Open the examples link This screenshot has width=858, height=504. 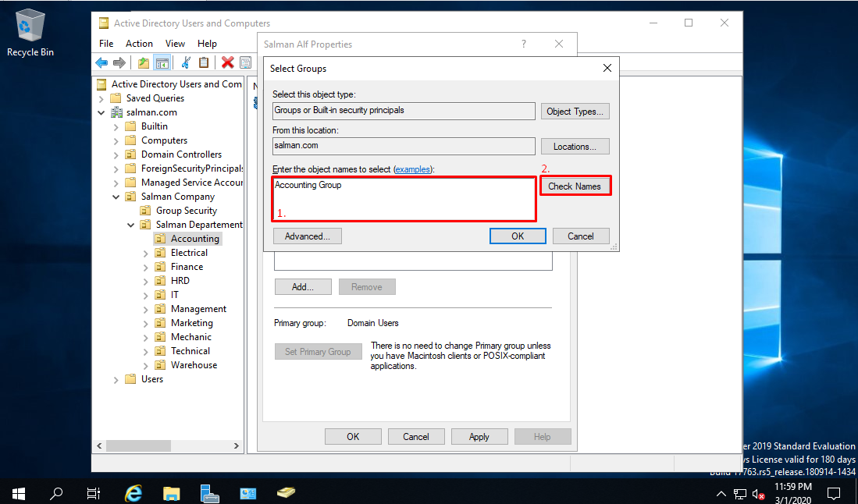412,169
